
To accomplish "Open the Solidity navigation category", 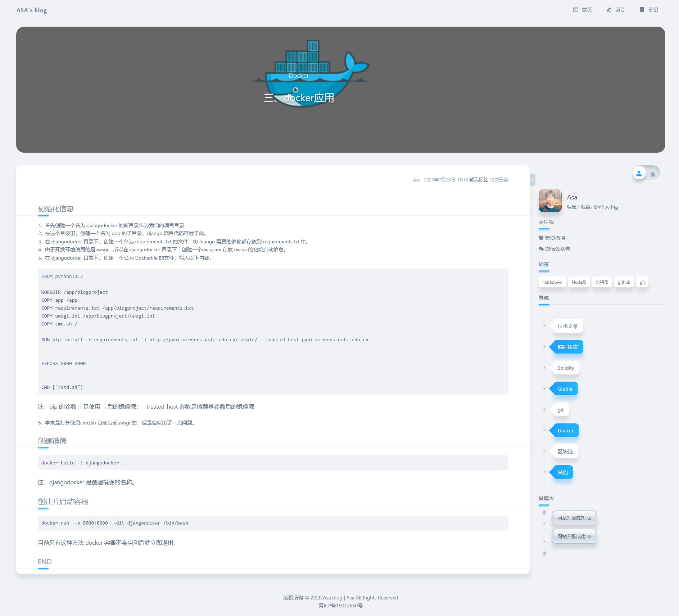I will (566, 368).
